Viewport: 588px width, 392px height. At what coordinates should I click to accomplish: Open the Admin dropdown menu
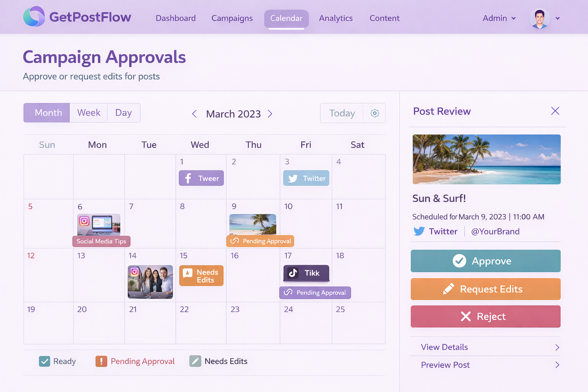[499, 18]
